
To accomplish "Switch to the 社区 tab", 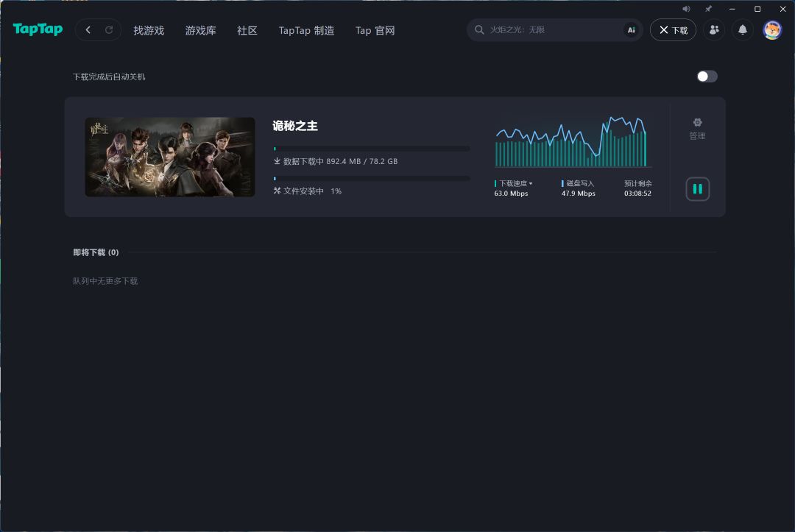I will 247,30.
